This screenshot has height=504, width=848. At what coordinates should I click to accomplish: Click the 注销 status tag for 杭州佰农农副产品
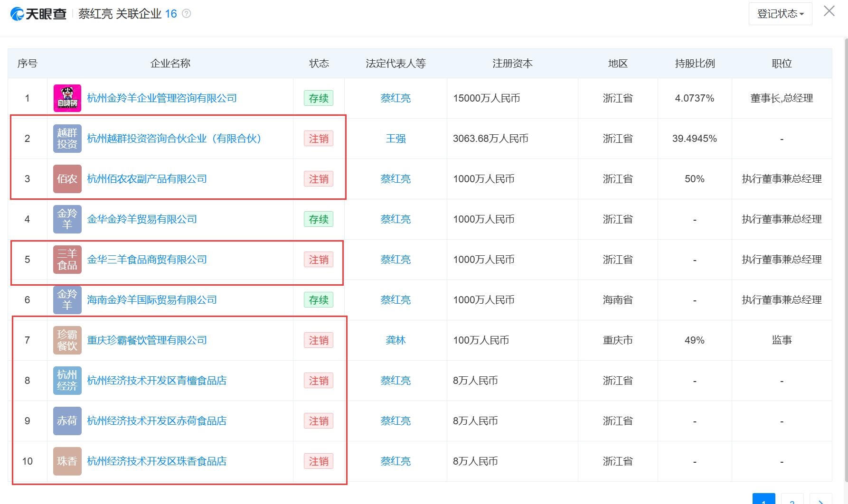tap(319, 179)
